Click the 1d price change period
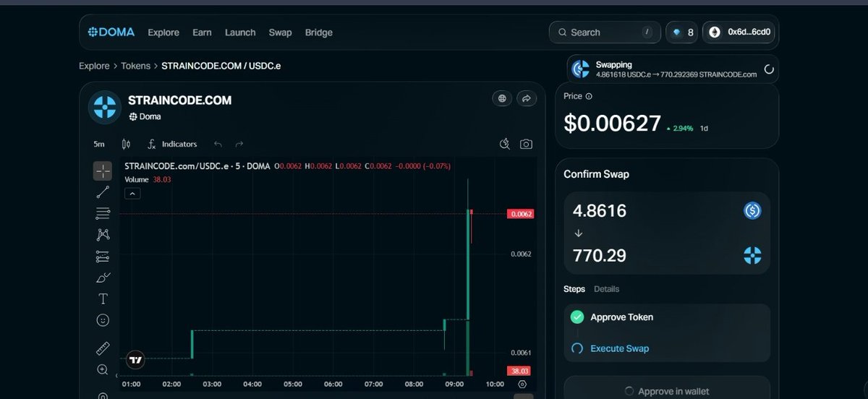This screenshot has width=868, height=399. coord(704,128)
